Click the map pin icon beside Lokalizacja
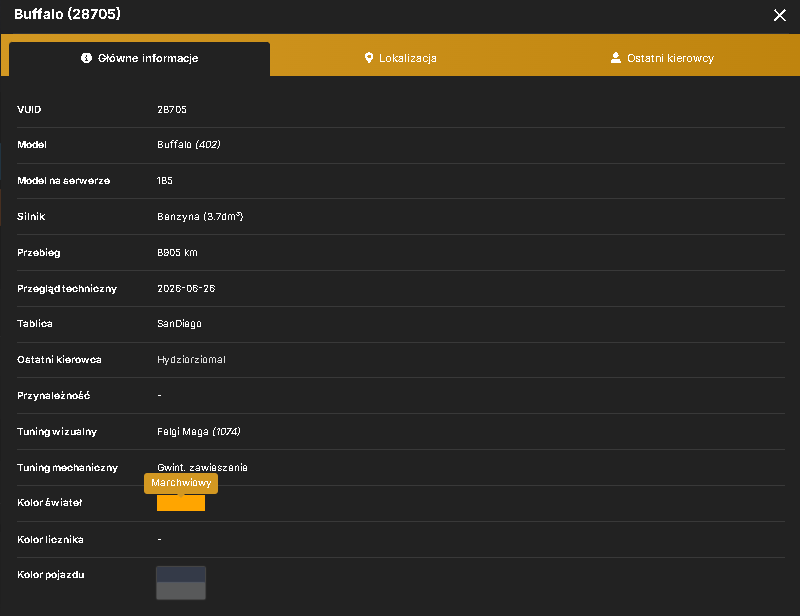Viewport: 800px width, 616px height. coord(369,58)
